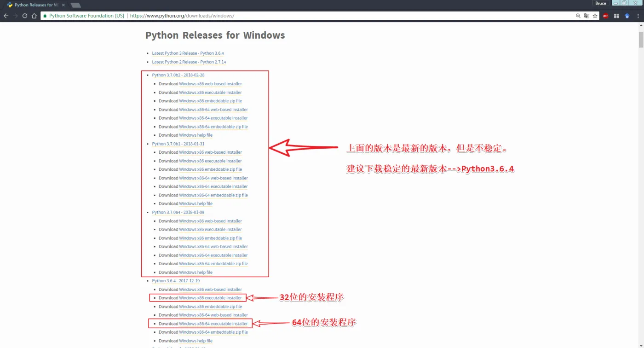The height and width of the screenshot is (348, 644).
Task: Open Latest Python 3 Release - Python 3.6.4
Action: point(188,53)
